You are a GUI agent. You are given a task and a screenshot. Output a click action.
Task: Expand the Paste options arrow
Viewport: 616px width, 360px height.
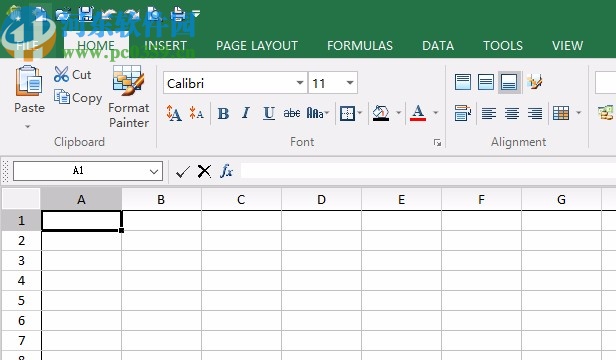28,127
